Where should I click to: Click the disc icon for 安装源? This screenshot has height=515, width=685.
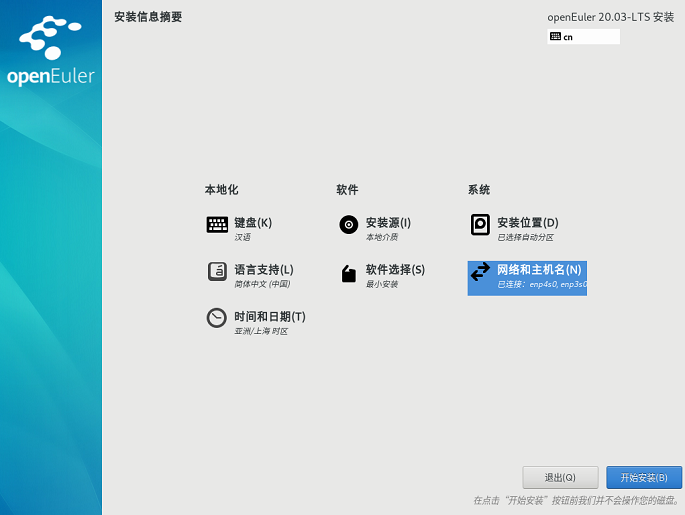click(x=348, y=225)
